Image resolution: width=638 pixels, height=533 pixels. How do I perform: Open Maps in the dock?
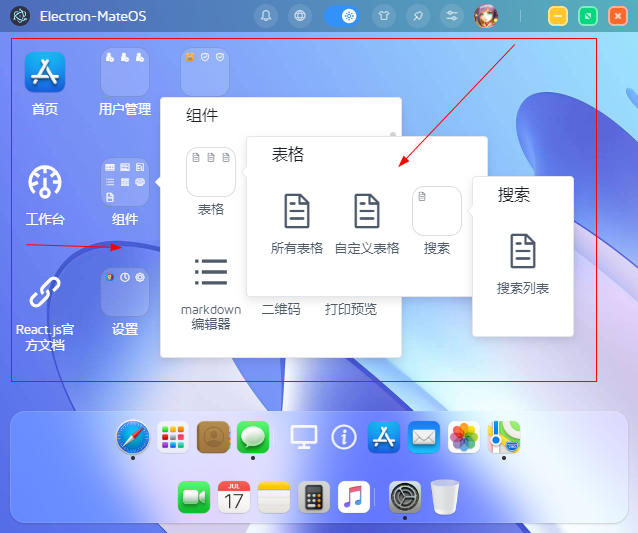[x=504, y=437]
